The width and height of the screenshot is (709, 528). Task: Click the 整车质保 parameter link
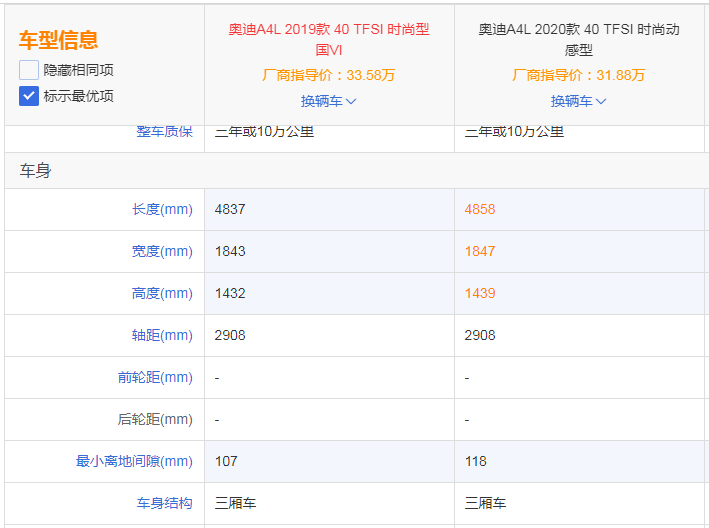(x=165, y=132)
